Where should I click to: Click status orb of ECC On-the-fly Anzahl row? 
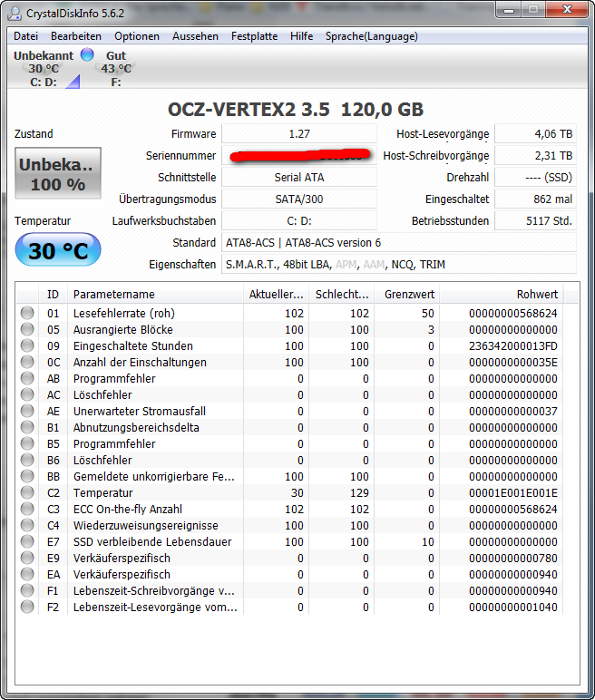click(x=27, y=509)
